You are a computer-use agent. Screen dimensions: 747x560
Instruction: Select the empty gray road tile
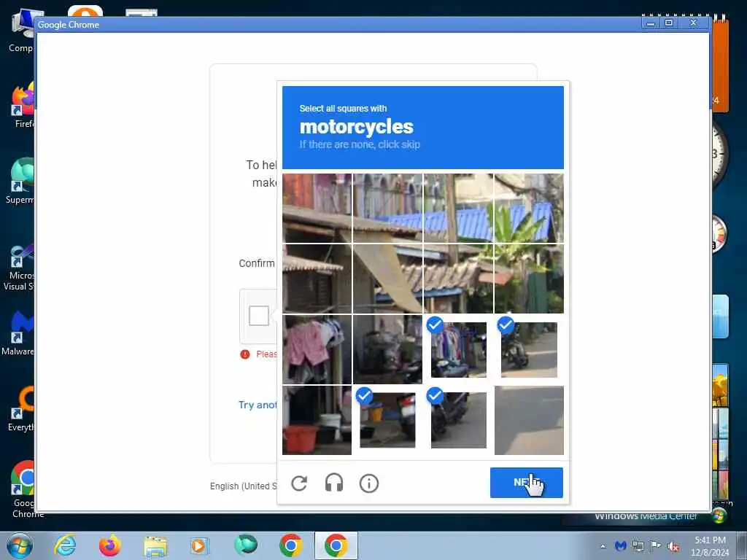point(529,420)
